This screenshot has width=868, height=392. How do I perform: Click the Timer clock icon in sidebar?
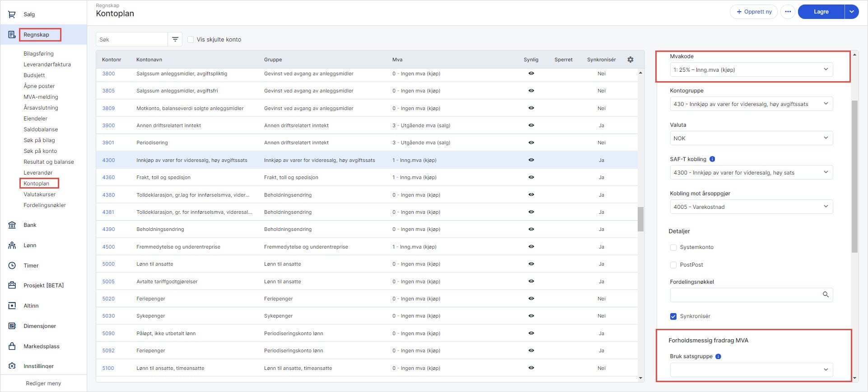(12, 266)
